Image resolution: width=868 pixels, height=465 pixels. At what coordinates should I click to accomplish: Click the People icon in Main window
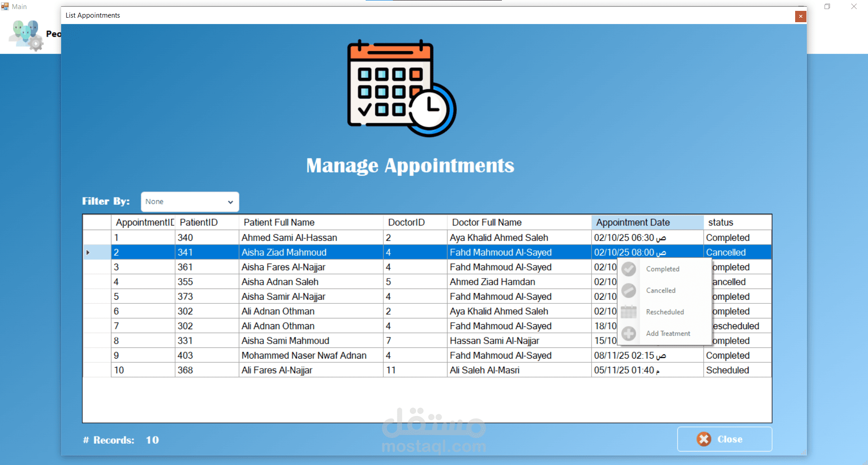pos(26,35)
